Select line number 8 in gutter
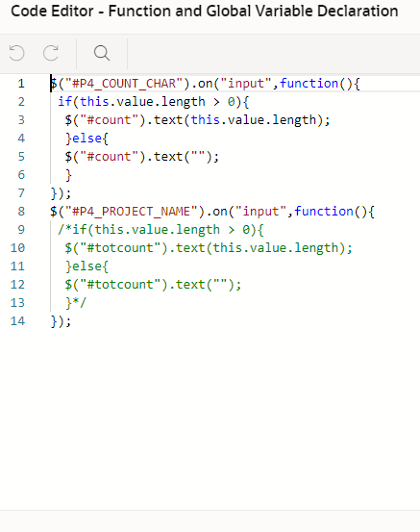 21,212
